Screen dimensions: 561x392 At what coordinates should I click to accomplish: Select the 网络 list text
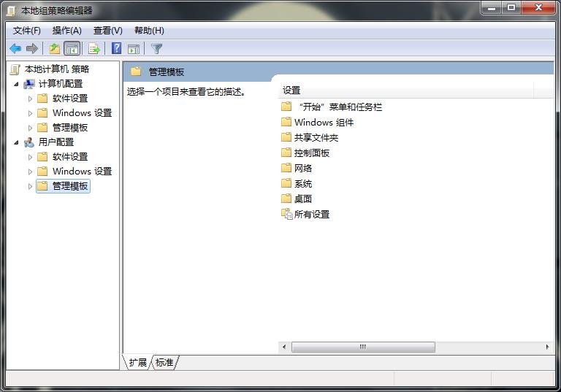pyautogui.click(x=303, y=168)
